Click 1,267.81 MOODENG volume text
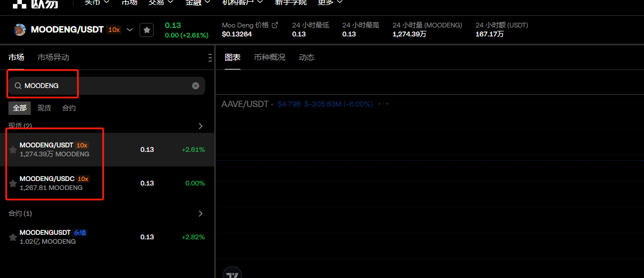 51,188
